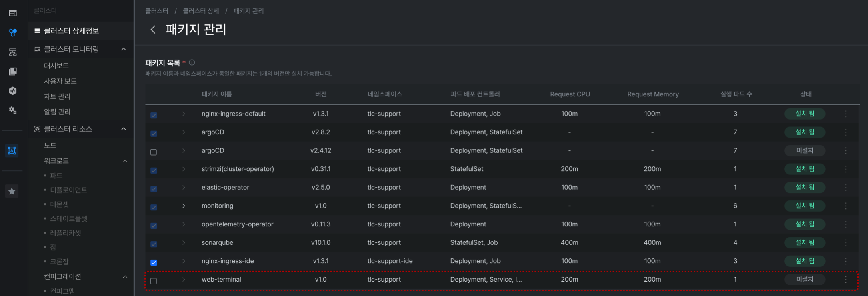This screenshot has height=296, width=868.
Task: Open 데몬셋 under 워크로드
Action: 59,204
